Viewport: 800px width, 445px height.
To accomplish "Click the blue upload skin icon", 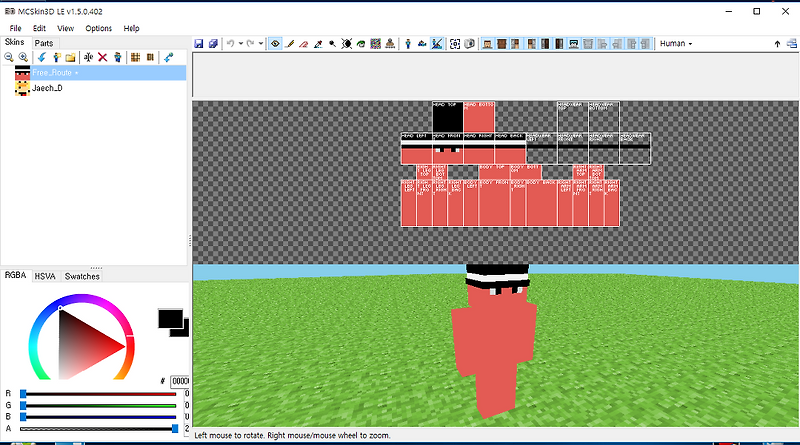I will [x=168, y=57].
